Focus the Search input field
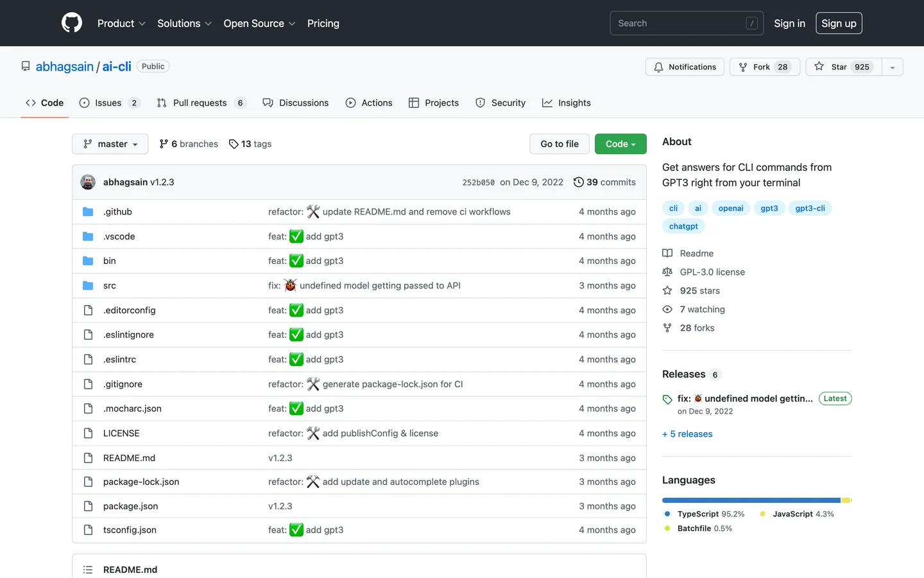 pos(687,23)
